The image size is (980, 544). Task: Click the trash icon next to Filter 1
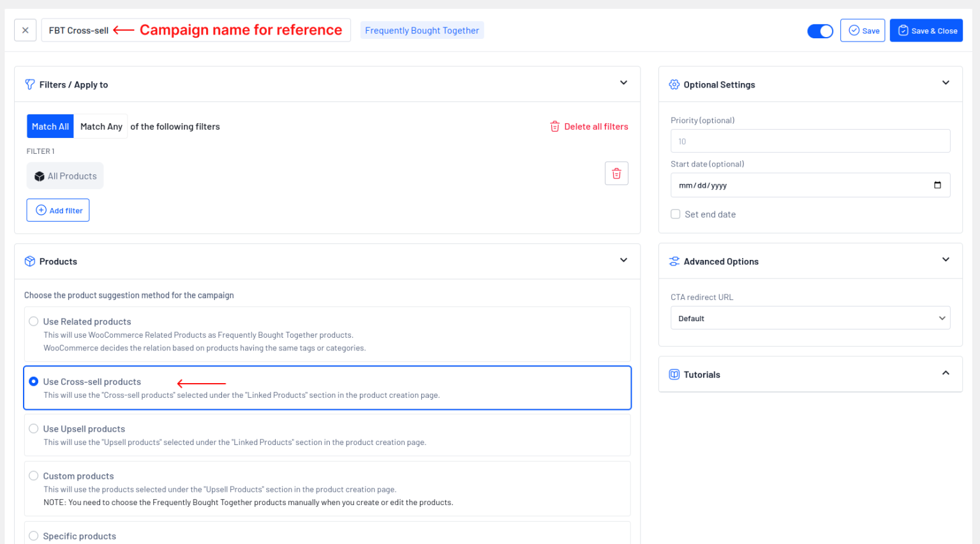pos(616,173)
